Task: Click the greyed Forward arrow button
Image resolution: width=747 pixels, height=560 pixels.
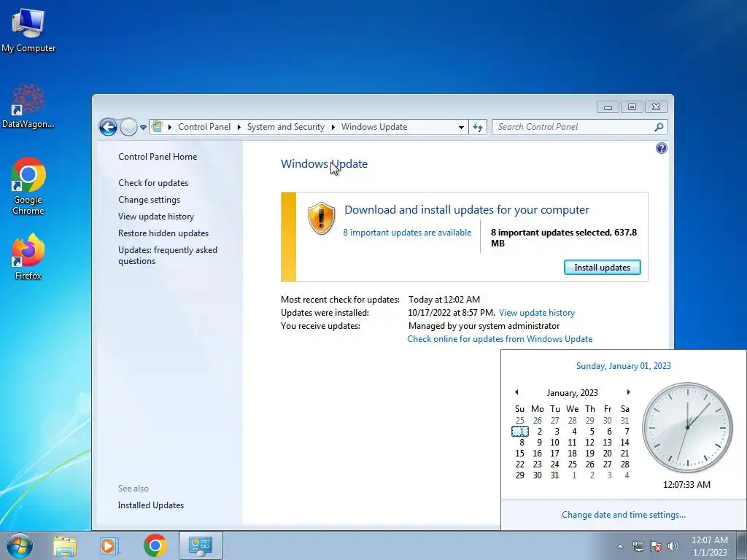Action: [128, 127]
